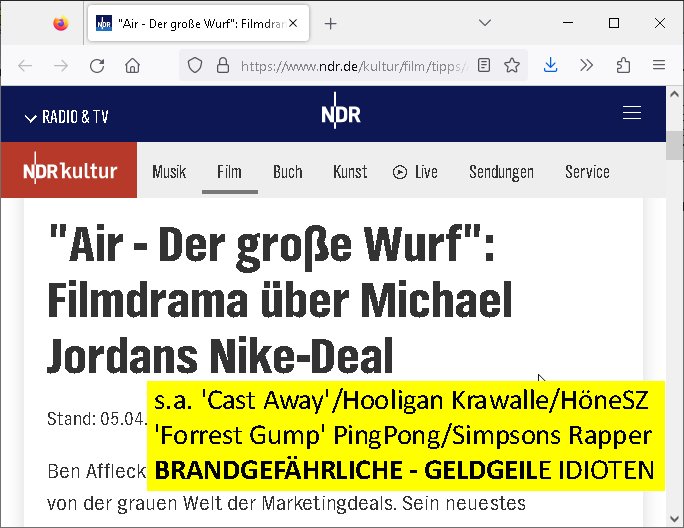This screenshot has width=684, height=528.
Task: Go back to previous page
Action: (25, 66)
